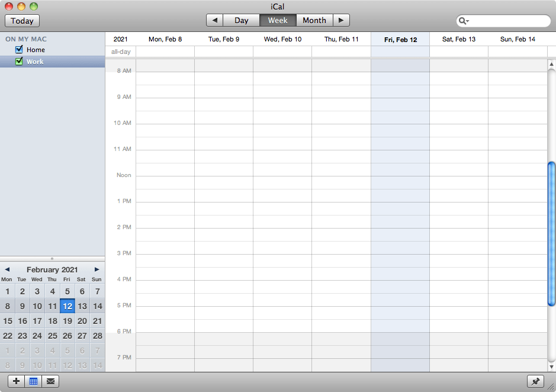Click the vertical scrollbar thumb

pyautogui.click(x=551, y=234)
